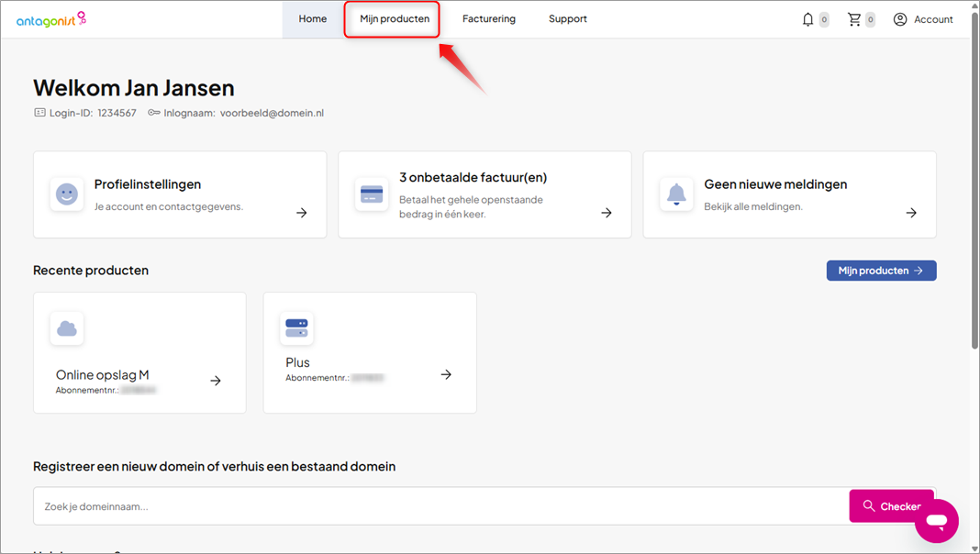The image size is (980, 554).
Task: Open the pink chat bubble widget
Action: [936, 521]
